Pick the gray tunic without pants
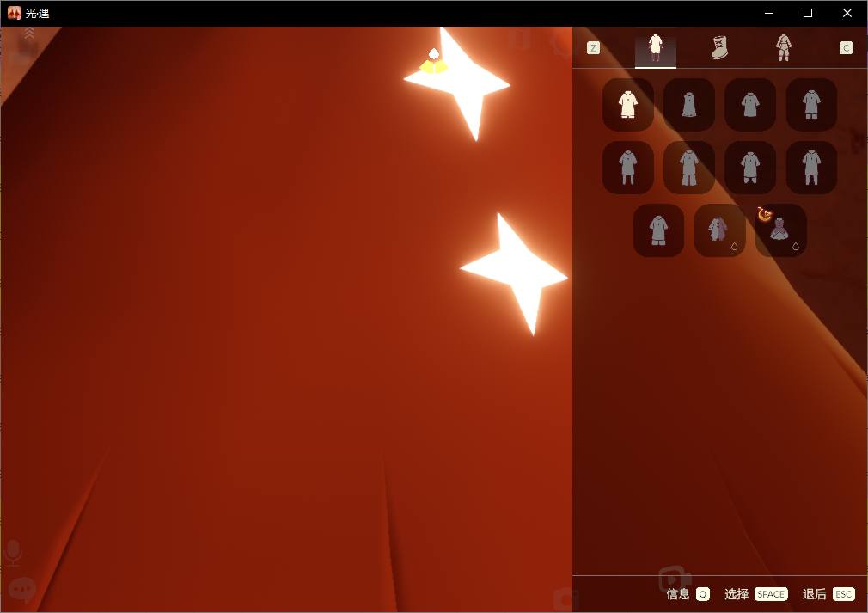Screen dimensions: 868x613 click(x=750, y=105)
